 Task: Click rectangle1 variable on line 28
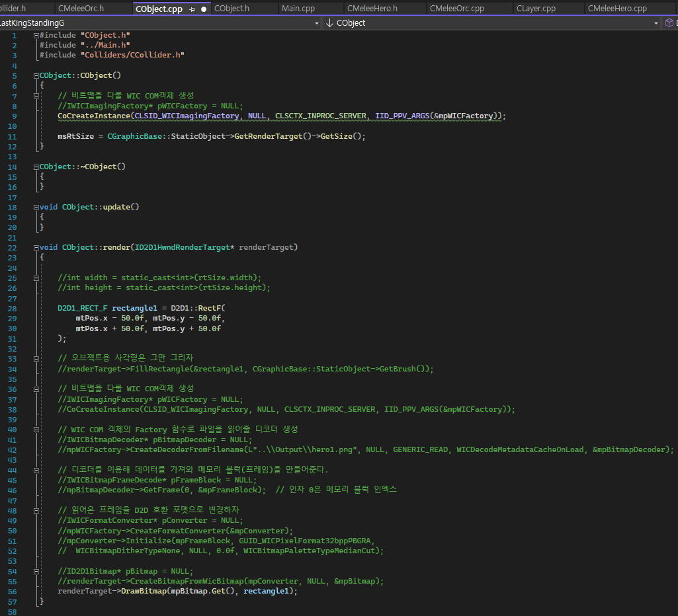[x=134, y=308]
